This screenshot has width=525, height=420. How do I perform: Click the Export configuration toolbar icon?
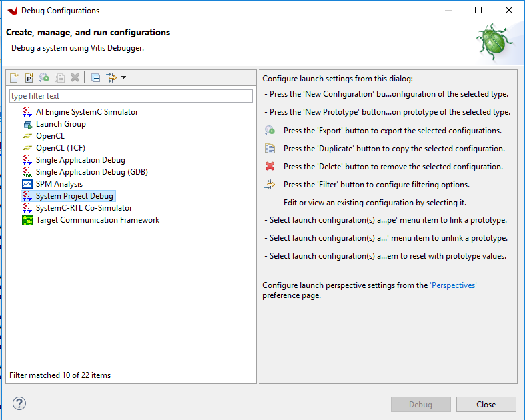click(x=44, y=78)
